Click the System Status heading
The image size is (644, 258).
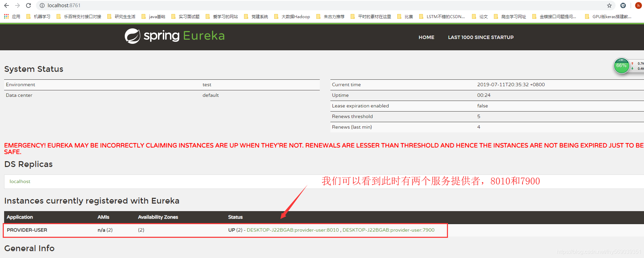[x=34, y=69]
